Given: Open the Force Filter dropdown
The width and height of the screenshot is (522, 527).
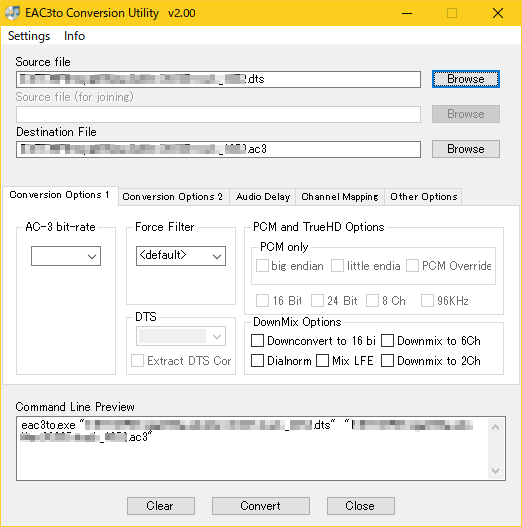Looking at the screenshot, I should click(x=181, y=256).
